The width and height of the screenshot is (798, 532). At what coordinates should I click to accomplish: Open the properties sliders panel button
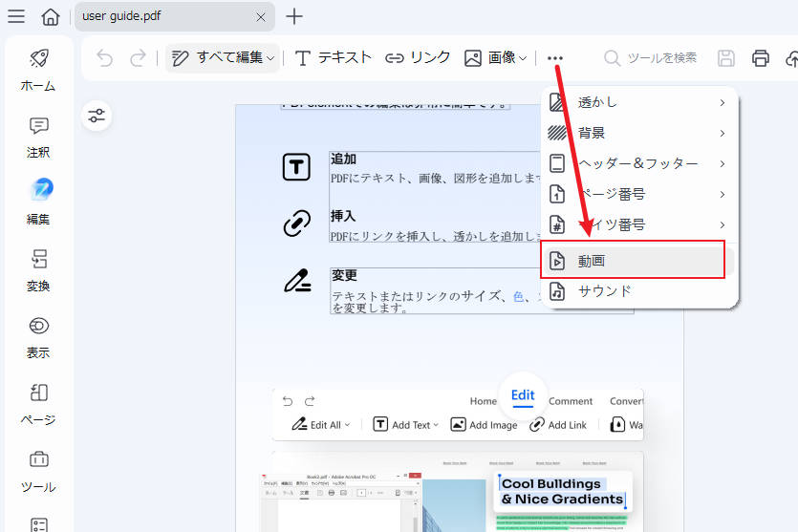pos(97,116)
